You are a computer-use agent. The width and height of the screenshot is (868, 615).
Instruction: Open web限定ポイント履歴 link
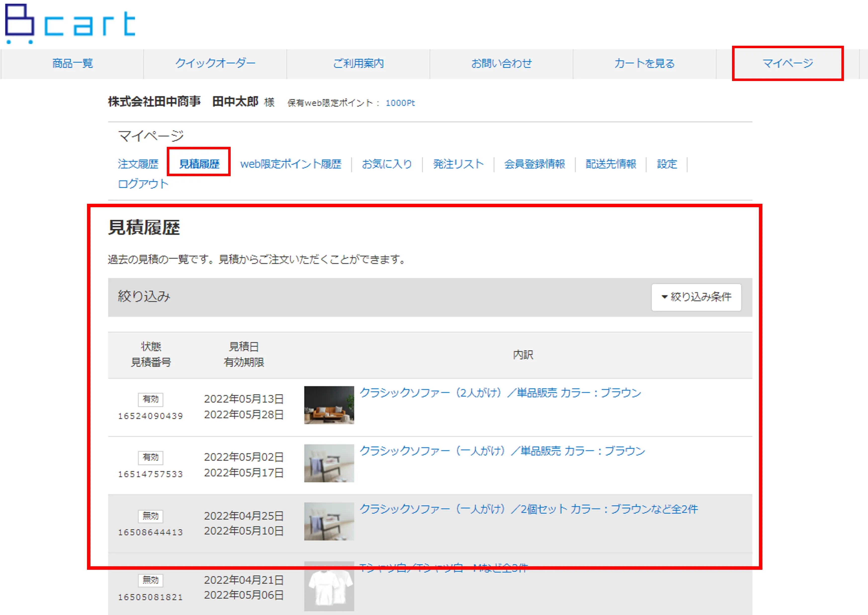291,164
